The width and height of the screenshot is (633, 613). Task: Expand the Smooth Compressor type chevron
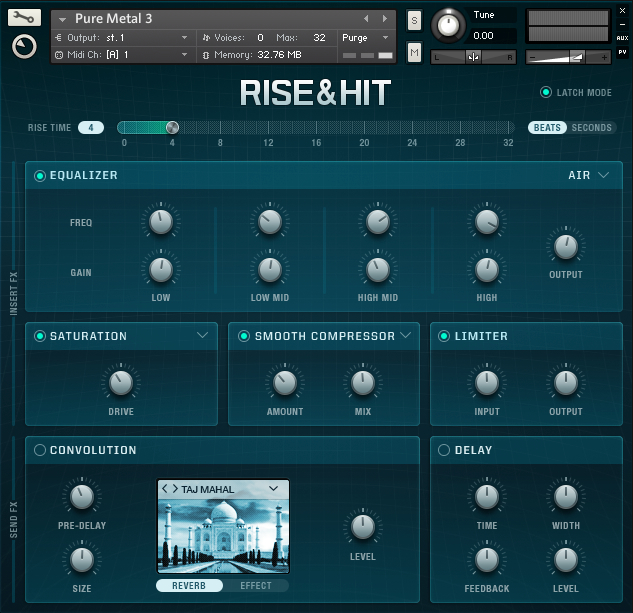pyautogui.click(x=406, y=335)
